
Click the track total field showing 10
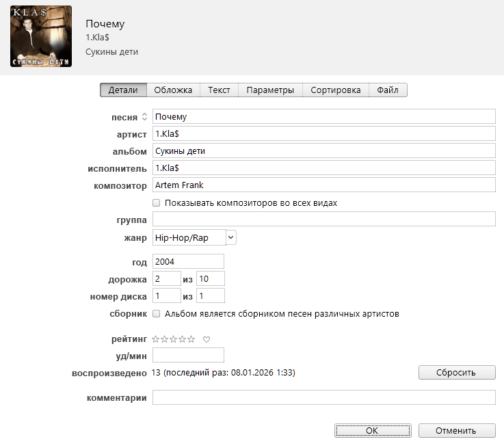pos(211,278)
